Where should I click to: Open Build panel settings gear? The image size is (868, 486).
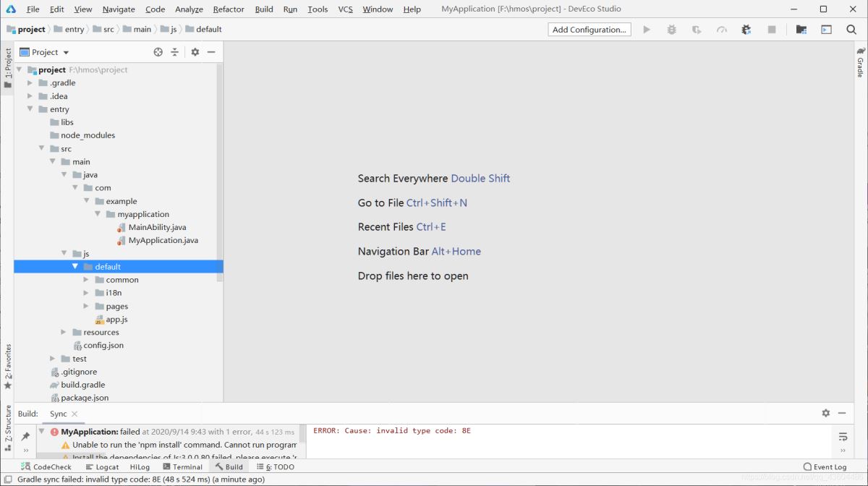(825, 413)
